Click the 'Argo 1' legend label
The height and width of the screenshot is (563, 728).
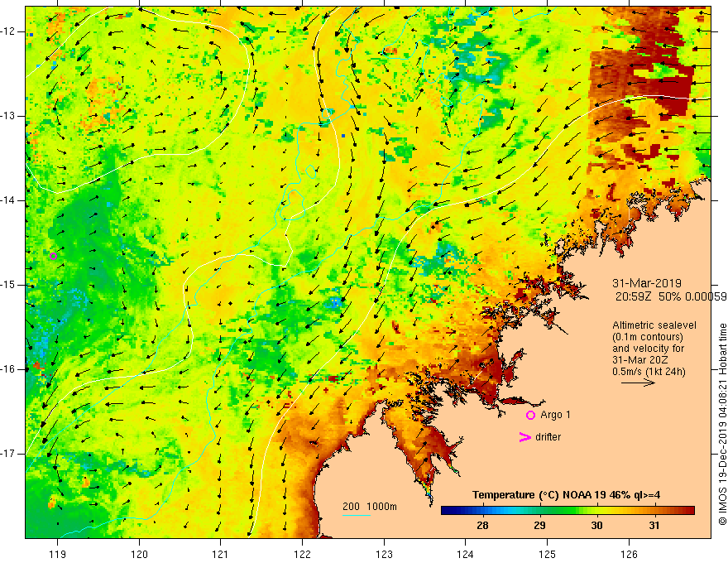click(x=555, y=415)
